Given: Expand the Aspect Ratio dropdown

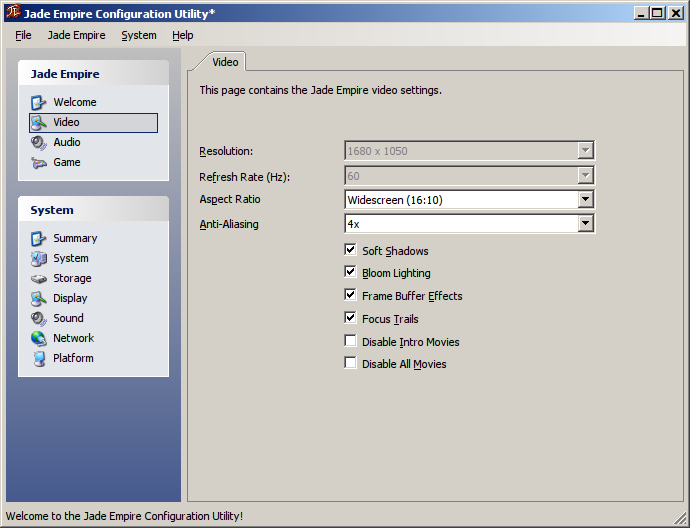Looking at the screenshot, I should click(x=469, y=199).
